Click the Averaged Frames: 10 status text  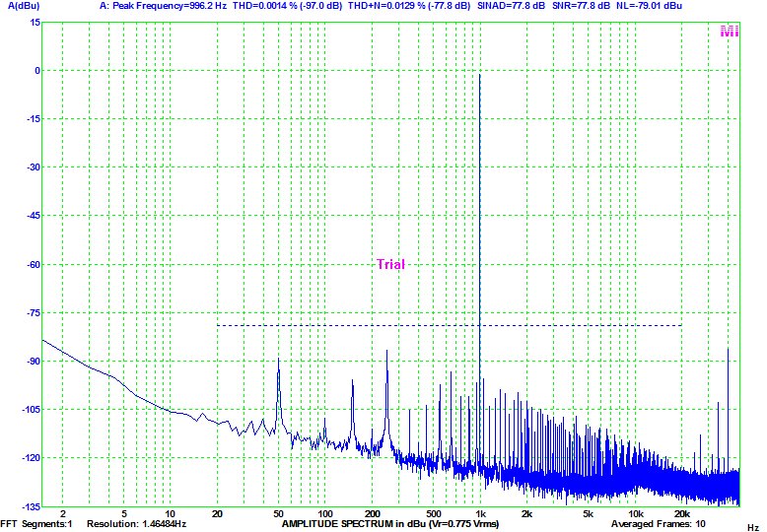(x=664, y=523)
